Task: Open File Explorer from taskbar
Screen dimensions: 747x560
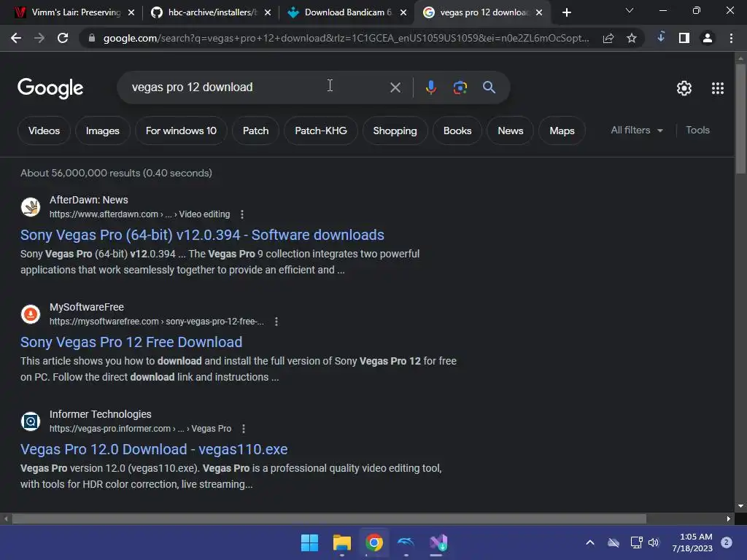Action: pos(341,542)
